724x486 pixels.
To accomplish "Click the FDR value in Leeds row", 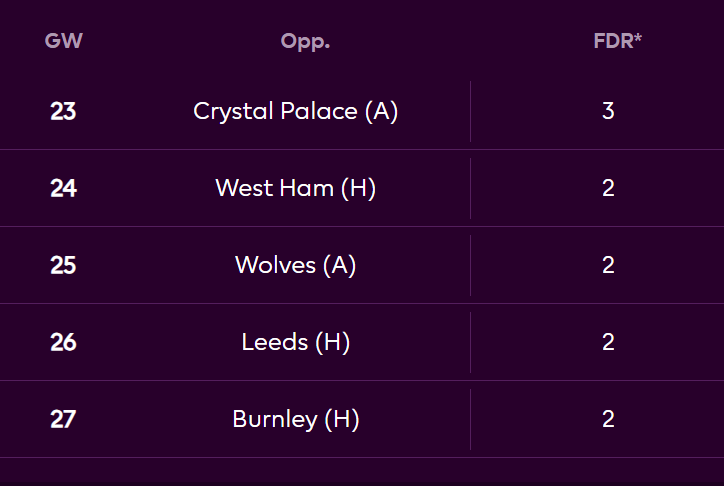I will (x=608, y=342).
